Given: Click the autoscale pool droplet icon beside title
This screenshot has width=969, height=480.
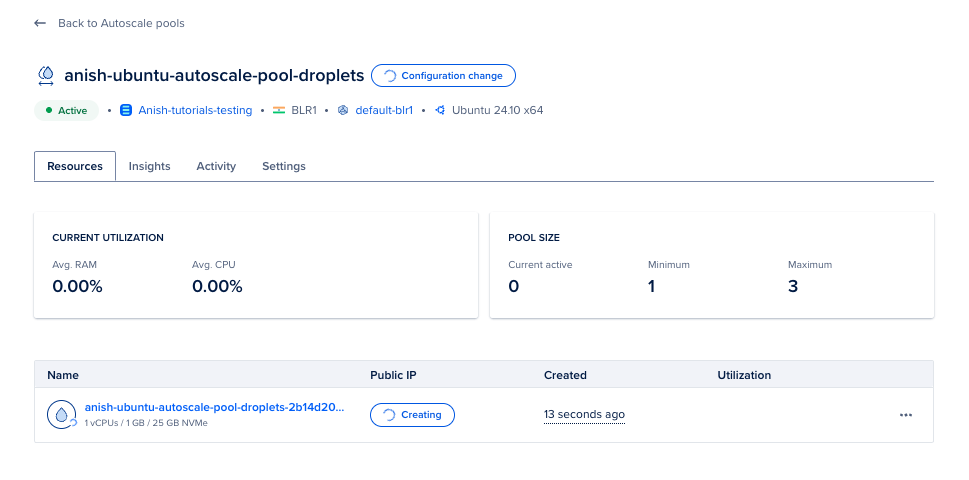Looking at the screenshot, I should click(x=46, y=75).
